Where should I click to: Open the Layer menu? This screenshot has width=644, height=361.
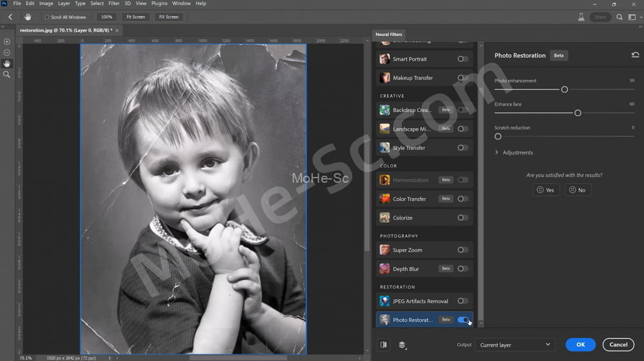64,3
